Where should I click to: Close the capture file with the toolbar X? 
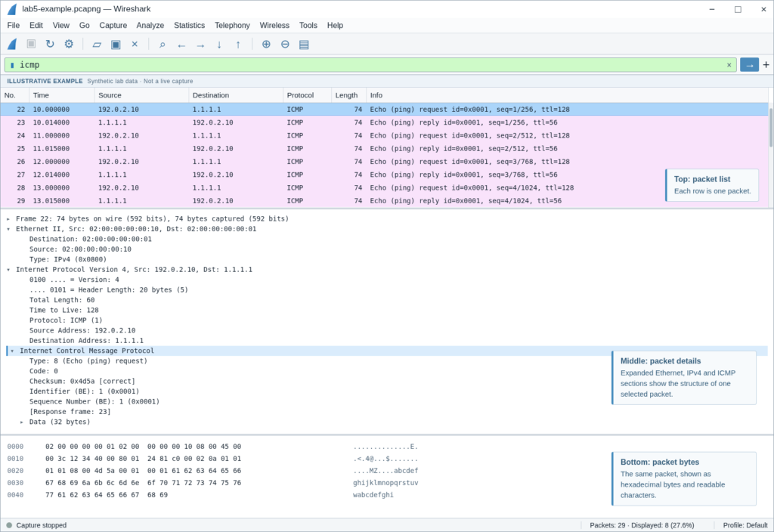[135, 44]
